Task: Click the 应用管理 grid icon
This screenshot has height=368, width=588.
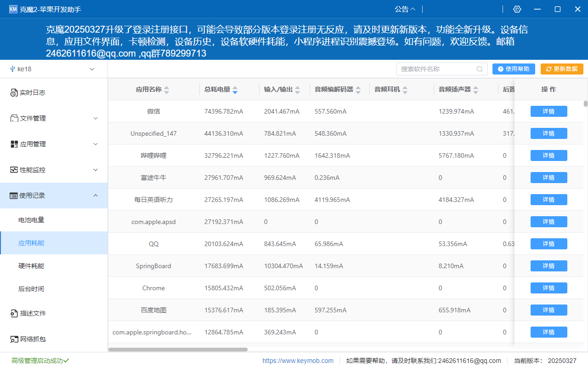Action: click(x=14, y=144)
